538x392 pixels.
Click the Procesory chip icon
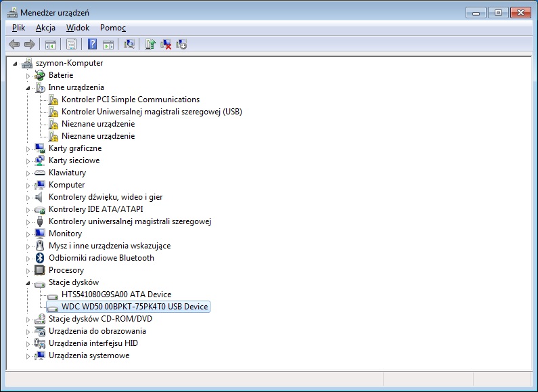point(40,270)
